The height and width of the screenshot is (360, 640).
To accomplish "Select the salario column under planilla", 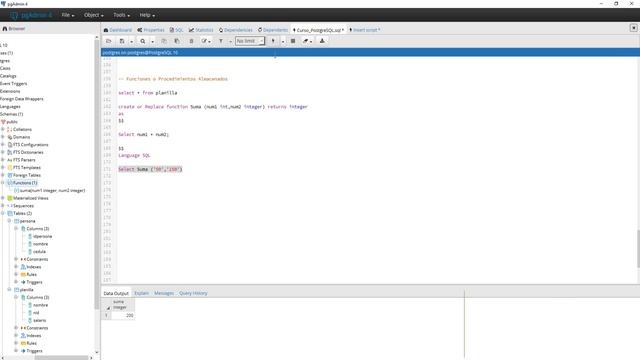I will [39, 320].
